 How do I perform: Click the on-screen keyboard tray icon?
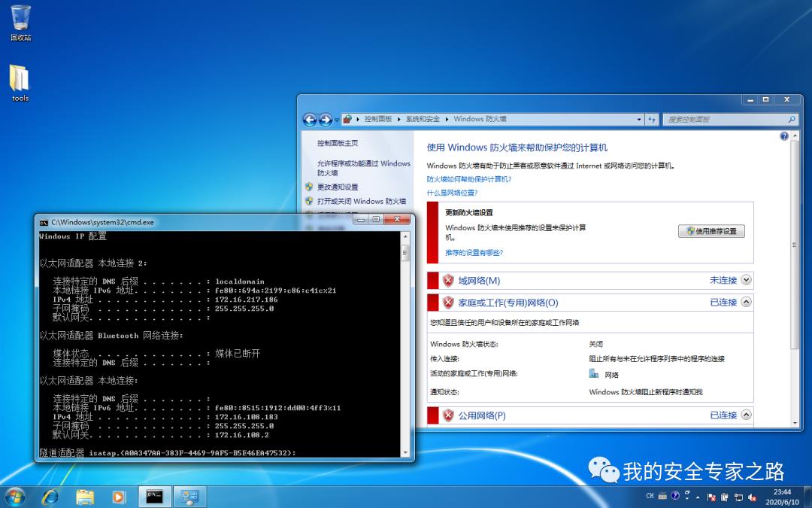(662, 496)
